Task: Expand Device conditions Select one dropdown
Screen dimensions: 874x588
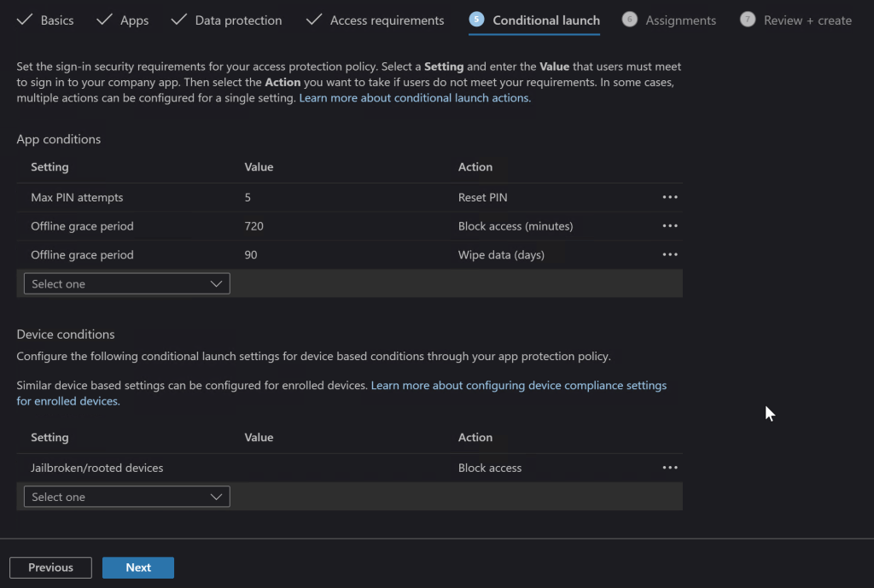Action: [x=126, y=497]
